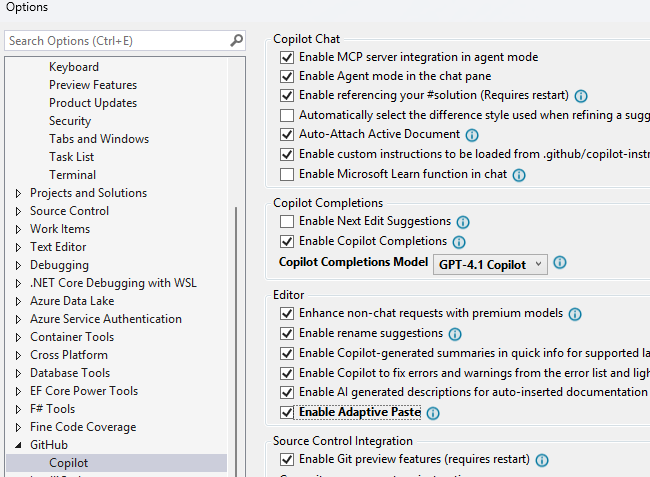Tick Enable Microsoft Learn function in chat
650x477 pixels.
click(x=287, y=174)
